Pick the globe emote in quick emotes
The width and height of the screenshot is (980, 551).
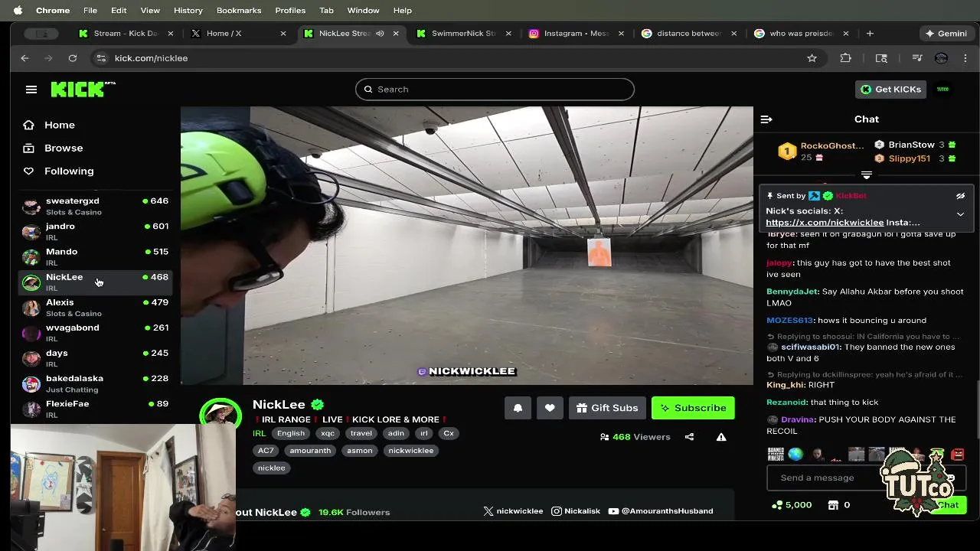point(795,455)
